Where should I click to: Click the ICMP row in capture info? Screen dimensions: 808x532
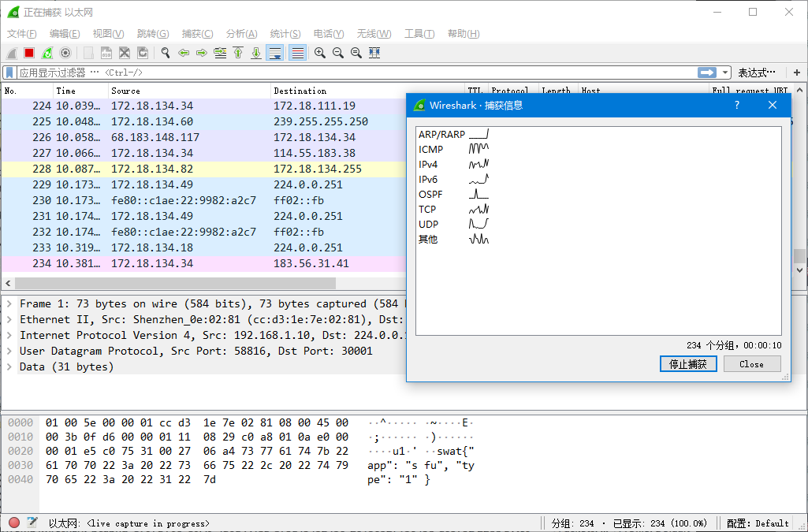[453, 149]
